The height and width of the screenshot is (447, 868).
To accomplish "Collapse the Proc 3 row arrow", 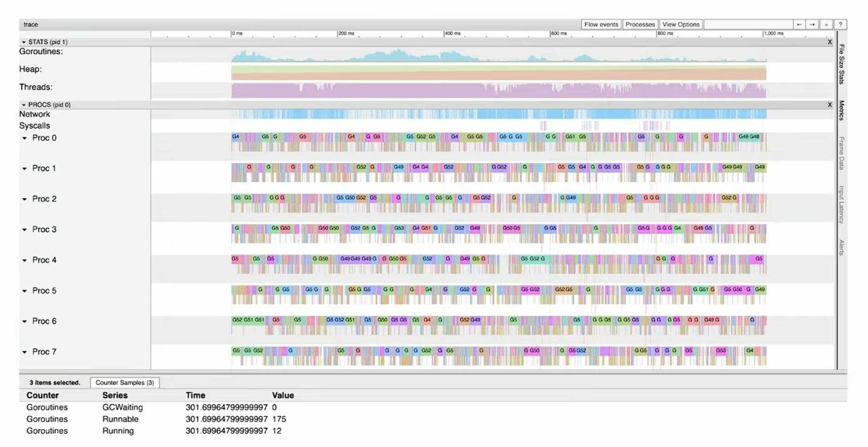I will click(x=24, y=230).
